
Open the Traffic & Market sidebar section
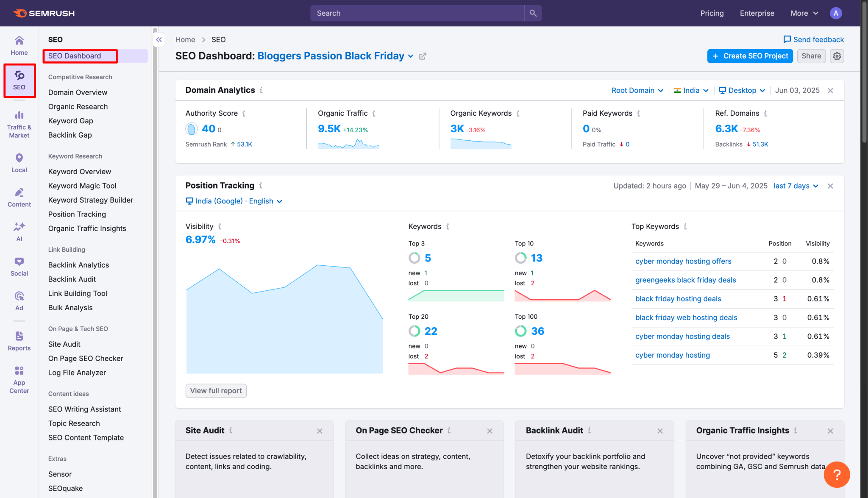coord(19,124)
